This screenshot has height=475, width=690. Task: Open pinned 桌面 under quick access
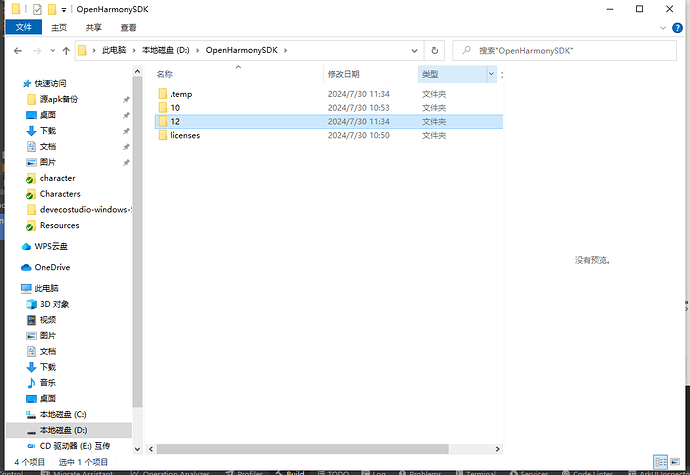tap(48, 115)
